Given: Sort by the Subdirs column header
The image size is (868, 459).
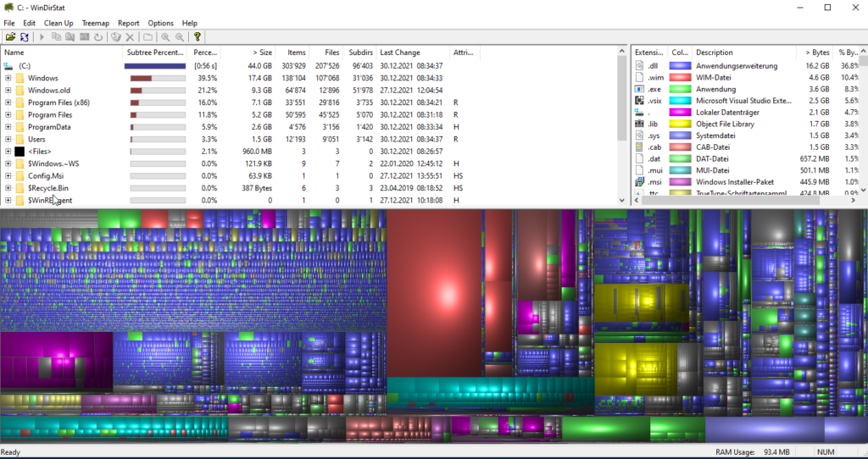Looking at the screenshot, I should (359, 53).
